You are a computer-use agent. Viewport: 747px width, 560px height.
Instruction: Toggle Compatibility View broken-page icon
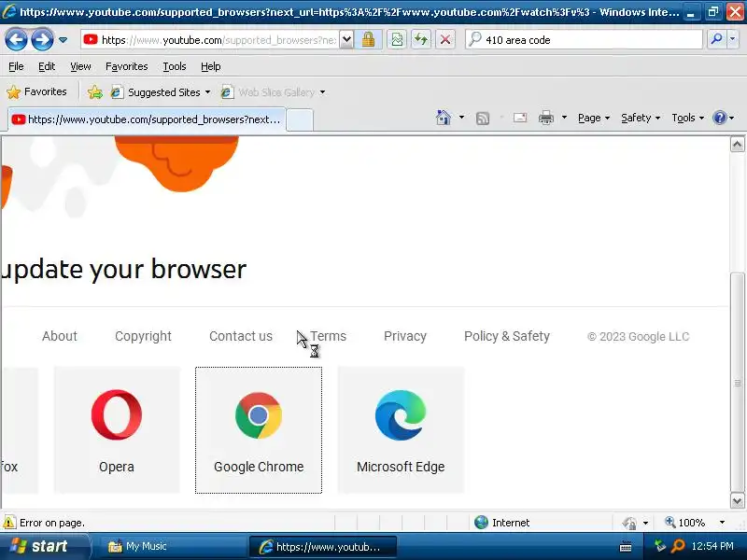(396, 40)
